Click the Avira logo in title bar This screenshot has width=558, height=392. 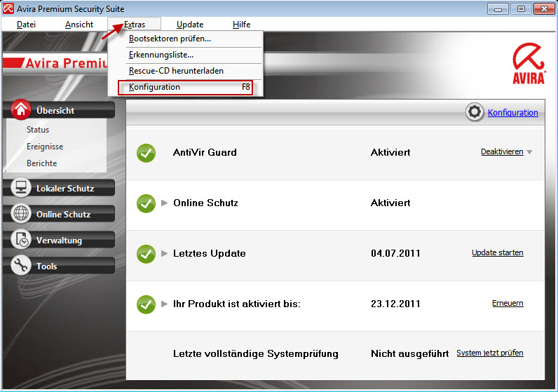pyautogui.click(x=8, y=8)
